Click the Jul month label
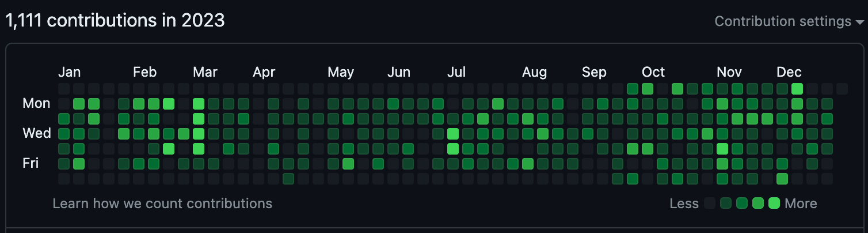This screenshot has width=868, height=233. [x=456, y=72]
